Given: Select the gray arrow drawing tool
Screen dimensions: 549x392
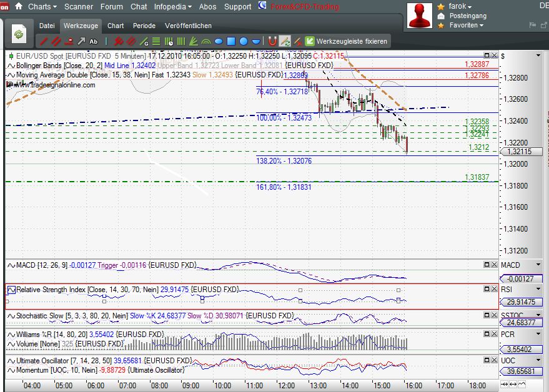Looking at the screenshot, I should [81, 41].
